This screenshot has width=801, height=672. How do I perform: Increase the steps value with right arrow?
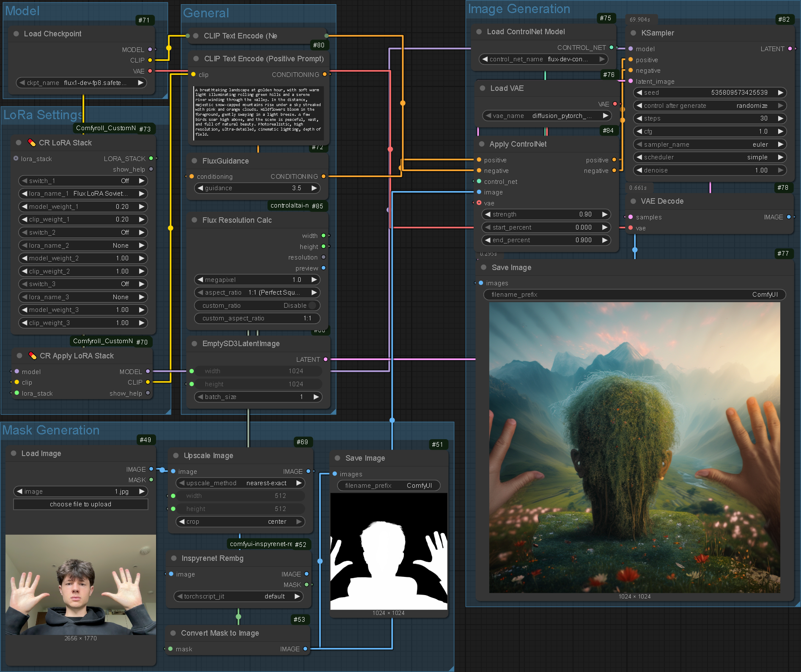780,118
